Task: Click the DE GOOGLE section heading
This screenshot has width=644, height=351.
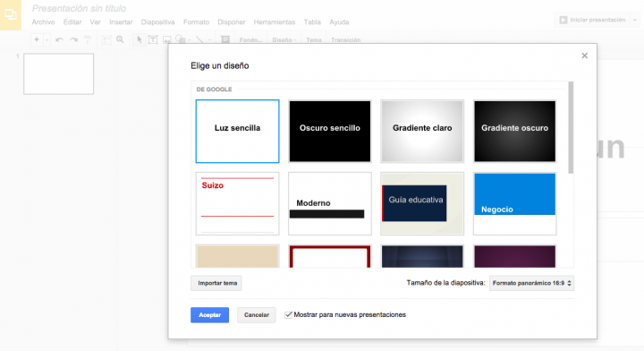Action: coord(214,90)
